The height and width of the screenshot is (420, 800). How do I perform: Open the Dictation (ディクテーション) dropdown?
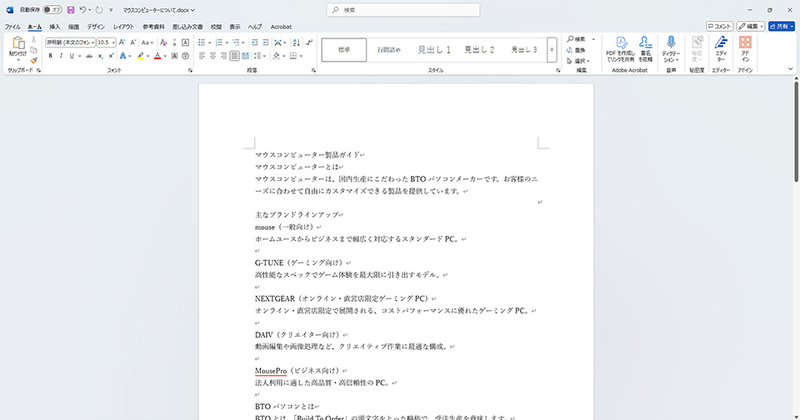tap(671, 57)
